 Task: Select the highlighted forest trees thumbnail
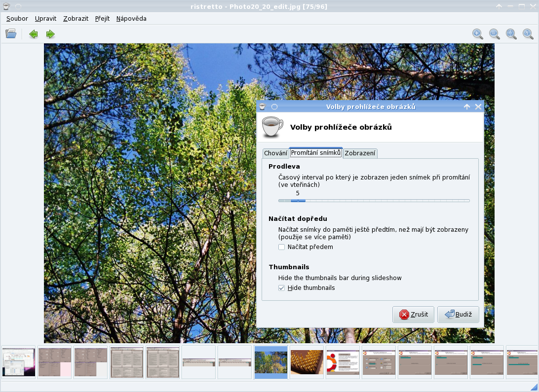(x=271, y=362)
